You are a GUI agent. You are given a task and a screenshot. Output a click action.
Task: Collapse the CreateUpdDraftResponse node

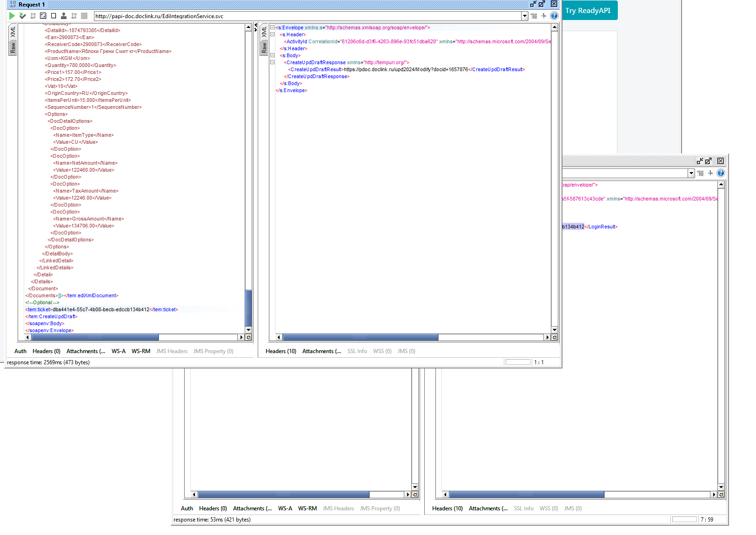[x=272, y=62]
